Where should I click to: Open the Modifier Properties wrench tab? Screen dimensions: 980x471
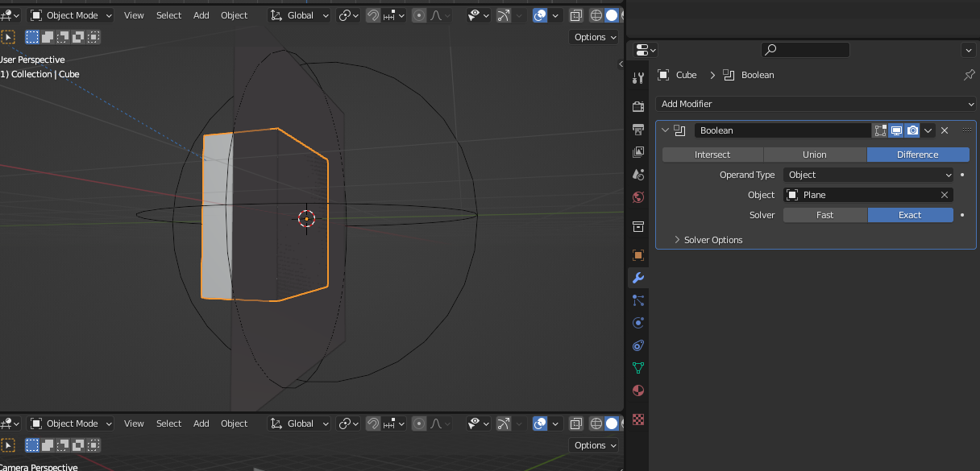click(x=637, y=278)
